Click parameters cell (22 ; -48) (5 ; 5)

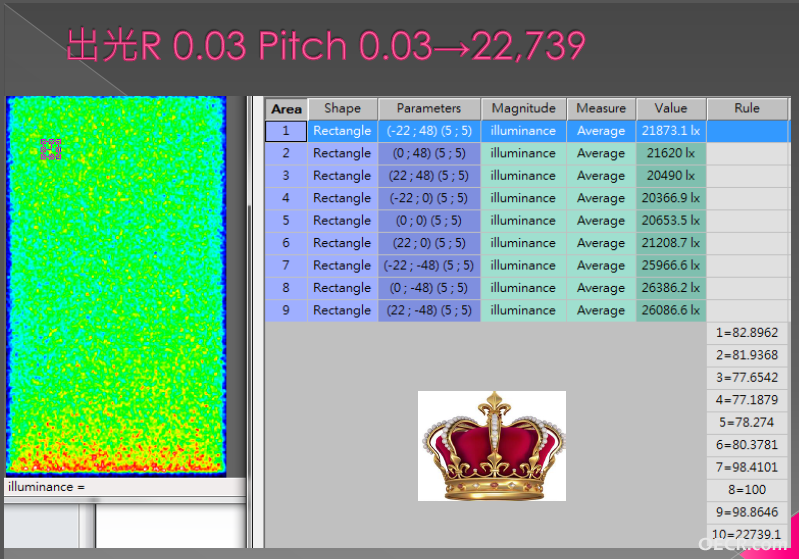[x=429, y=310]
